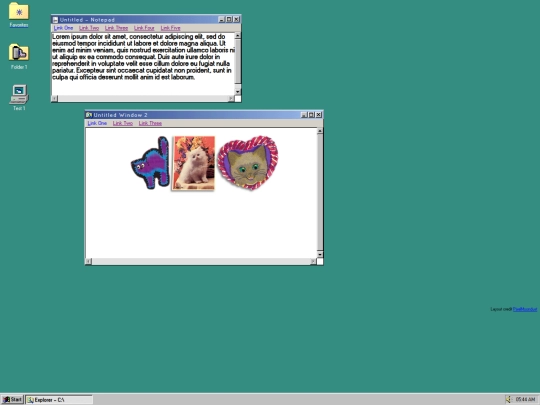Click the Windows logo on Start button
Viewport: 540px width, 405px height.
click(6, 399)
